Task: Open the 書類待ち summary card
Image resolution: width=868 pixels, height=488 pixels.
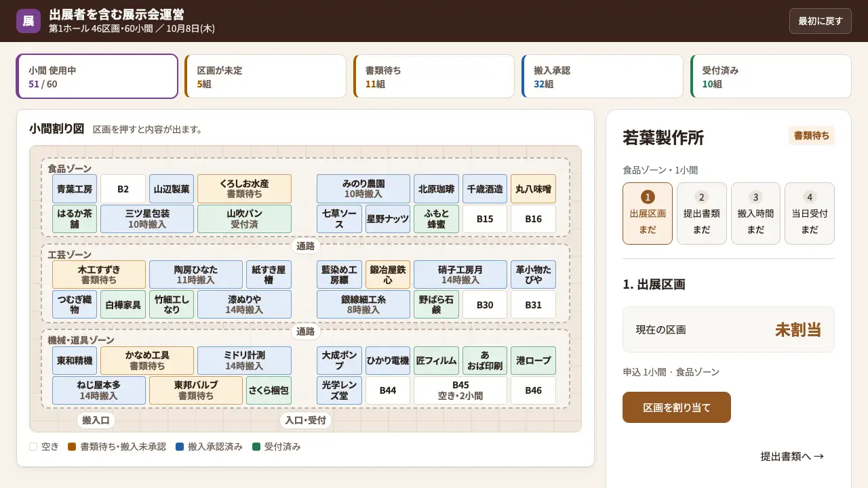Action: 434,77
